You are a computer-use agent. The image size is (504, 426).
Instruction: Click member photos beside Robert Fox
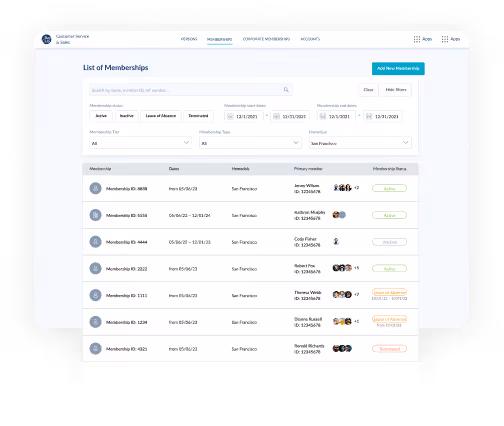pyautogui.click(x=342, y=268)
